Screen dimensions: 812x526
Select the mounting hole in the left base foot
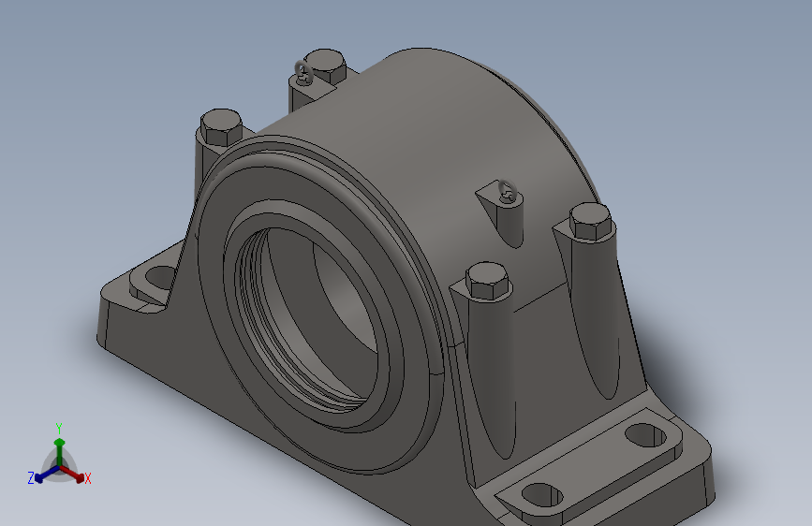pyautogui.click(x=159, y=278)
